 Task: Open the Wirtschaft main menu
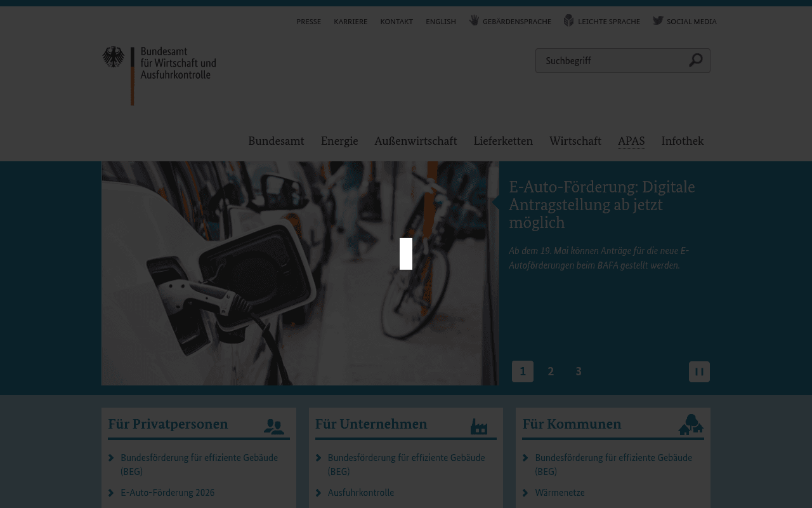pos(575,141)
